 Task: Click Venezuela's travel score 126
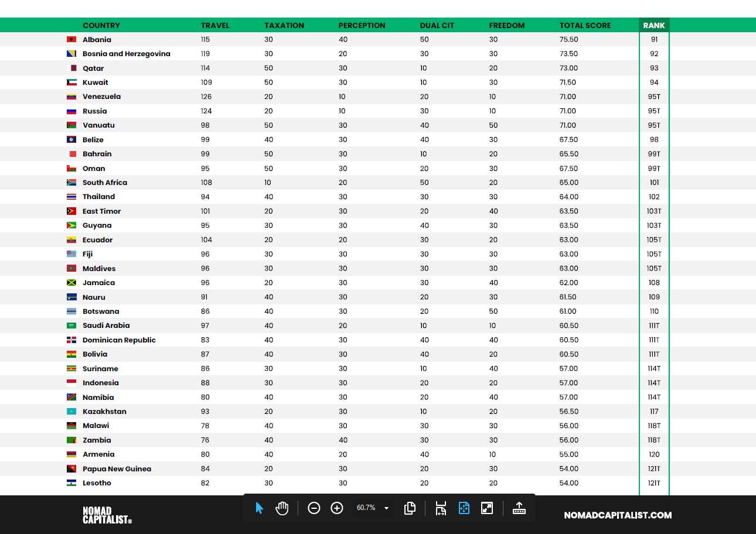click(206, 97)
